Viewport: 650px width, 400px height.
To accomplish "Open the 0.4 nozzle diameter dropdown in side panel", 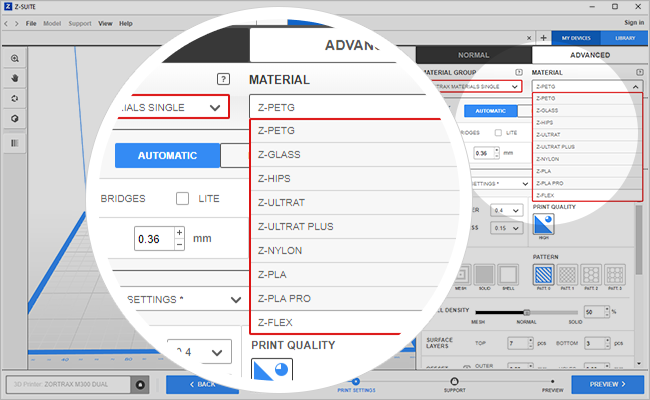I will point(506,211).
